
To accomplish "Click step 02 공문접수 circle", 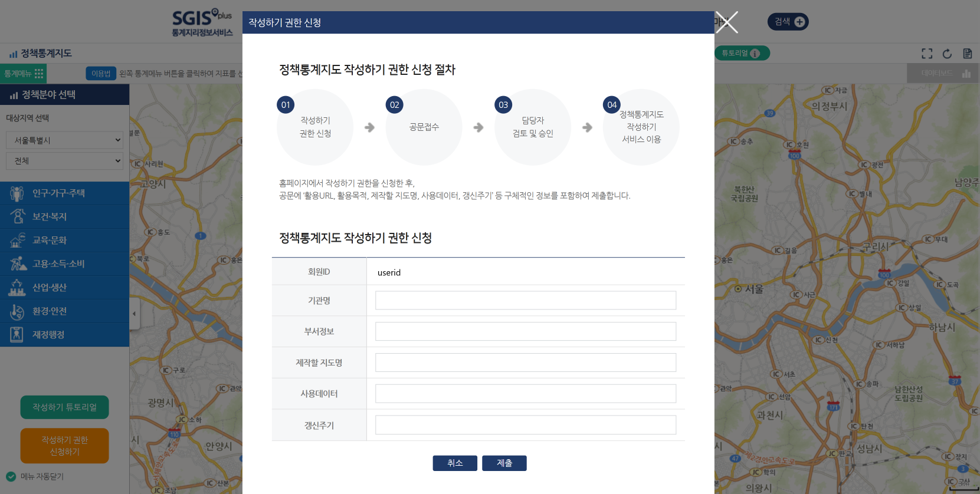I will [x=424, y=127].
